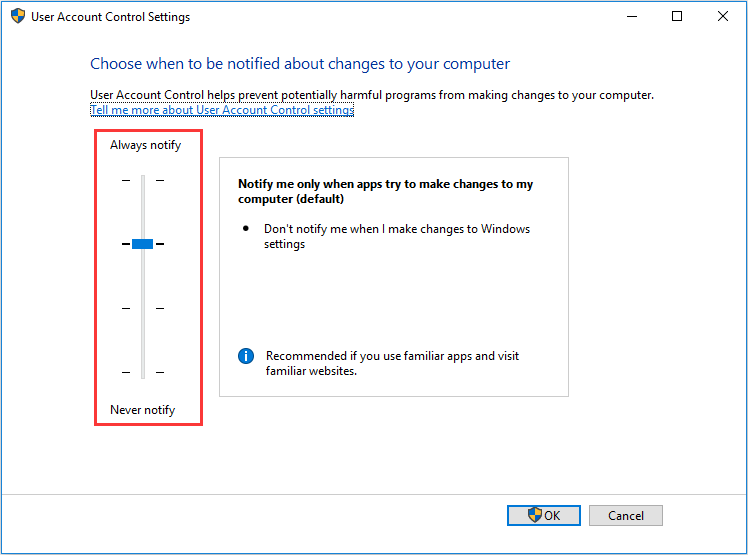Click the 'Don't notify me when I make changes' bullet text
This screenshot has height=555, width=748.
coord(396,236)
